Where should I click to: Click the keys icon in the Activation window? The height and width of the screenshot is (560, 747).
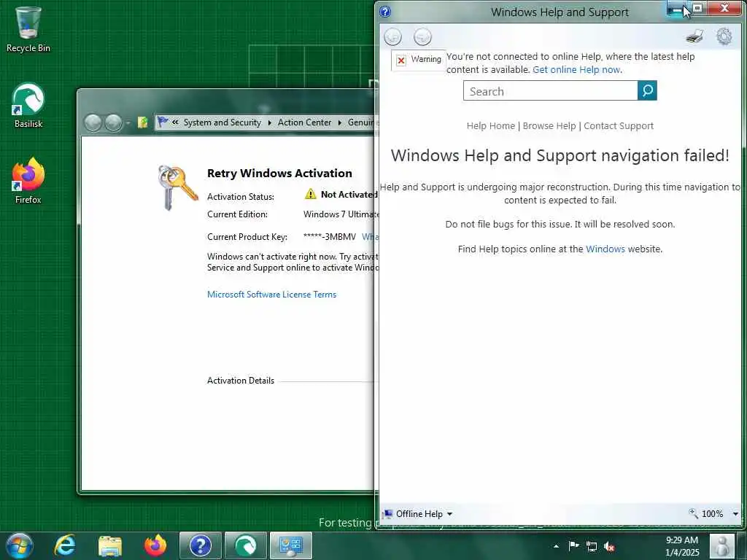tap(178, 187)
